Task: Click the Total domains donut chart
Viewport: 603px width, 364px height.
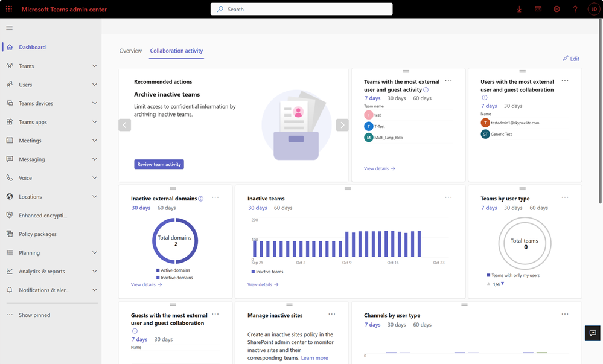Action: [175, 241]
